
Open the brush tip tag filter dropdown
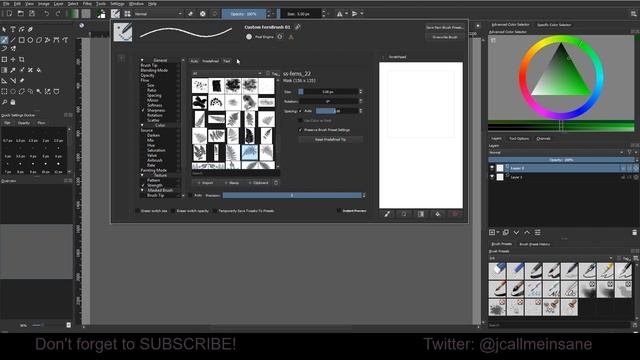(x=227, y=73)
